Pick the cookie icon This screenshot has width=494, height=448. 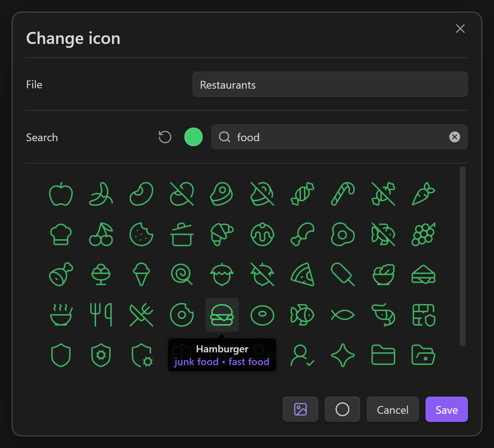coord(142,234)
